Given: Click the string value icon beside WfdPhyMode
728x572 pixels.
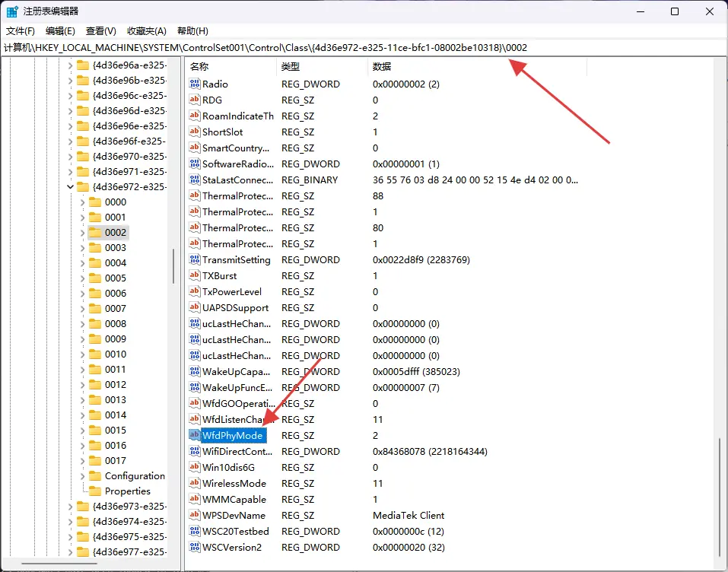Looking at the screenshot, I should coord(195,436).
